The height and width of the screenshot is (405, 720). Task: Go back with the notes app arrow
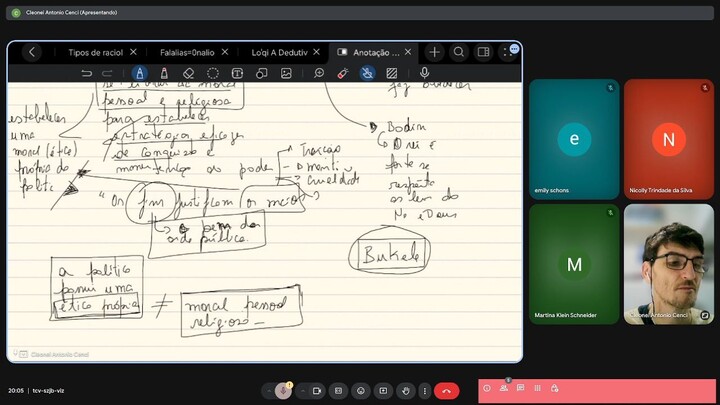click(32, 52)
